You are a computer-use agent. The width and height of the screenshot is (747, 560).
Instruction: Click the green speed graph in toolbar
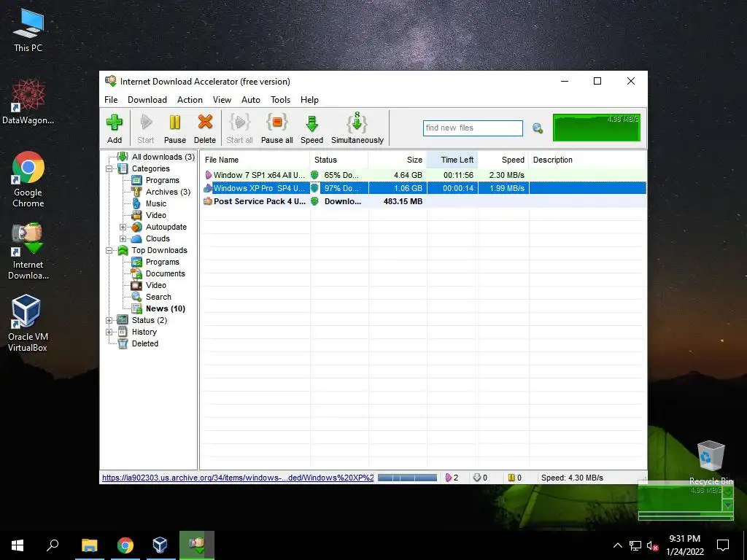click(597, 127)
